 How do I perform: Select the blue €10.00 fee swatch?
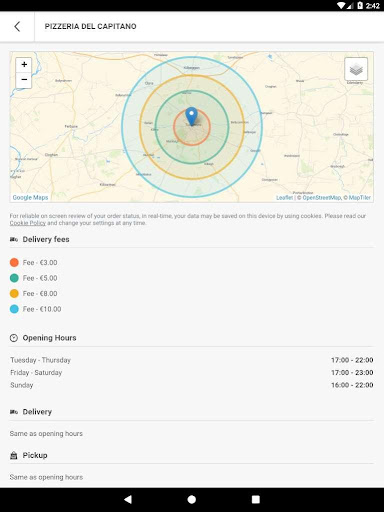point(14,309)
